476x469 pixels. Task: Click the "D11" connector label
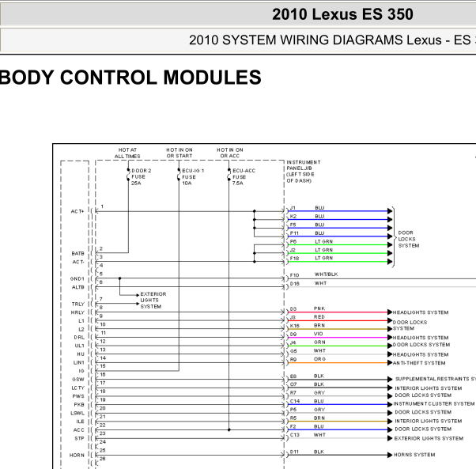click(x=294, y=452)
